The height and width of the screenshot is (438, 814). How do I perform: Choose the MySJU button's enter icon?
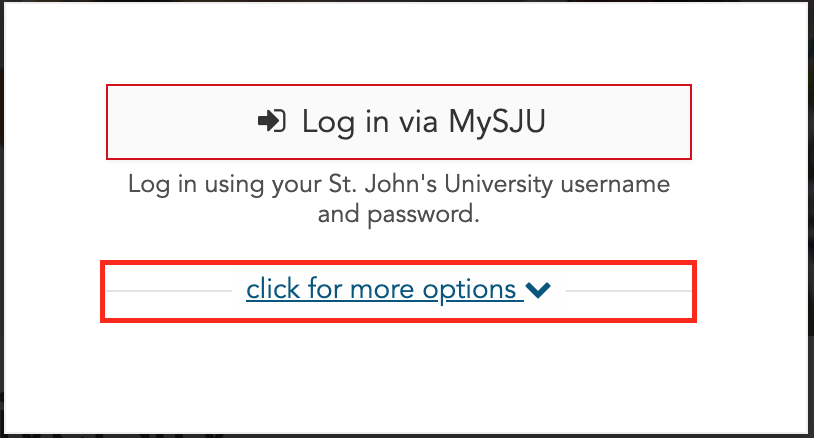272,121
